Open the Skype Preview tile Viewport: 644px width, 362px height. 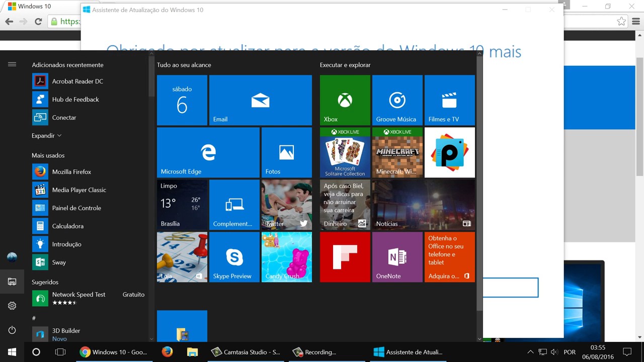click(234, 257)
